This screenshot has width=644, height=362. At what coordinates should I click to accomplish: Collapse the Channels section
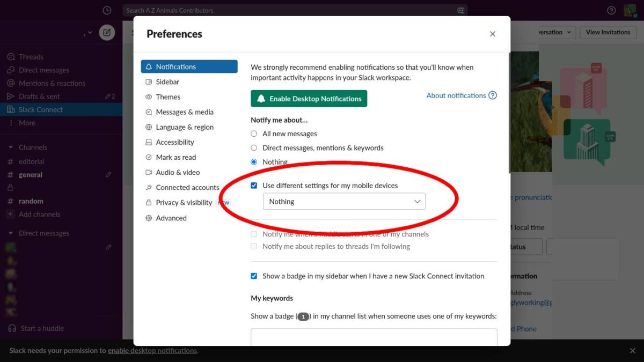click(10, 147)
